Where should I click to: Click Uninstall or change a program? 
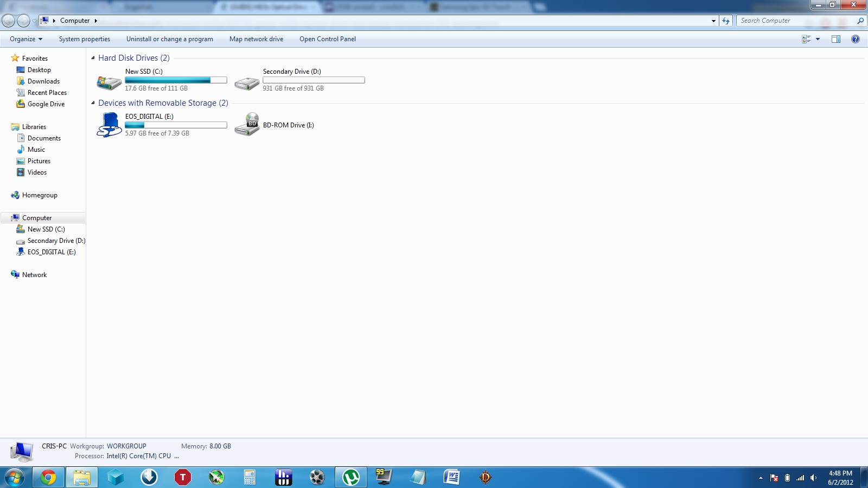tap(170, 39)
